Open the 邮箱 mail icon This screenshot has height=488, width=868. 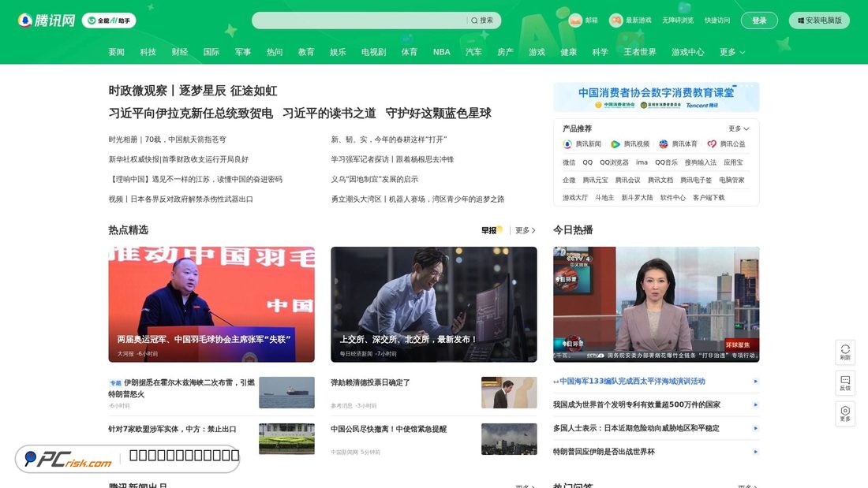coord(576,20)
